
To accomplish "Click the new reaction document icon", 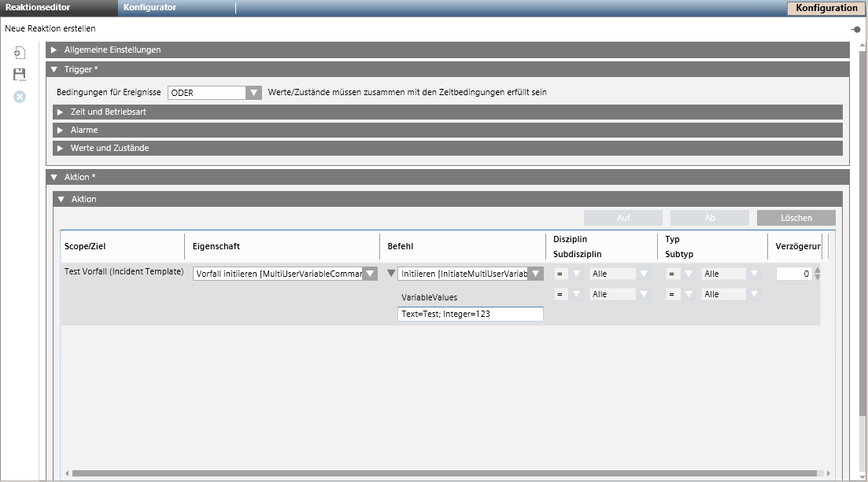I will (20, 53).
